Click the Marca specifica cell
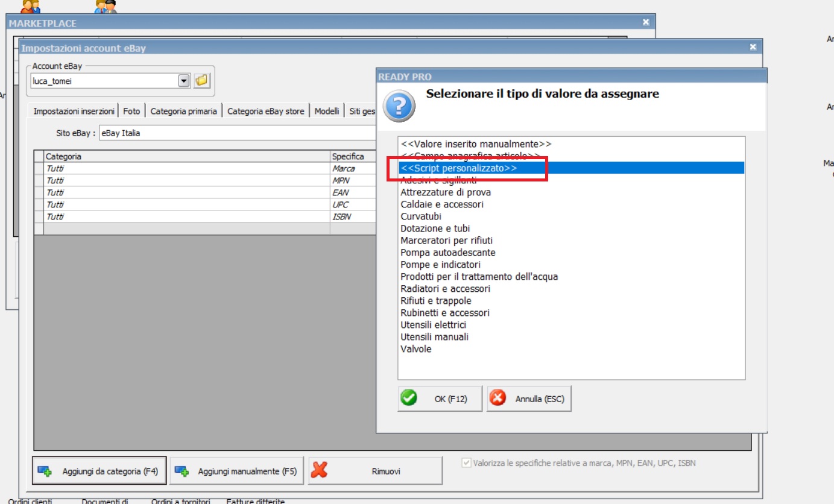834x504 pixels. (353, 169)
